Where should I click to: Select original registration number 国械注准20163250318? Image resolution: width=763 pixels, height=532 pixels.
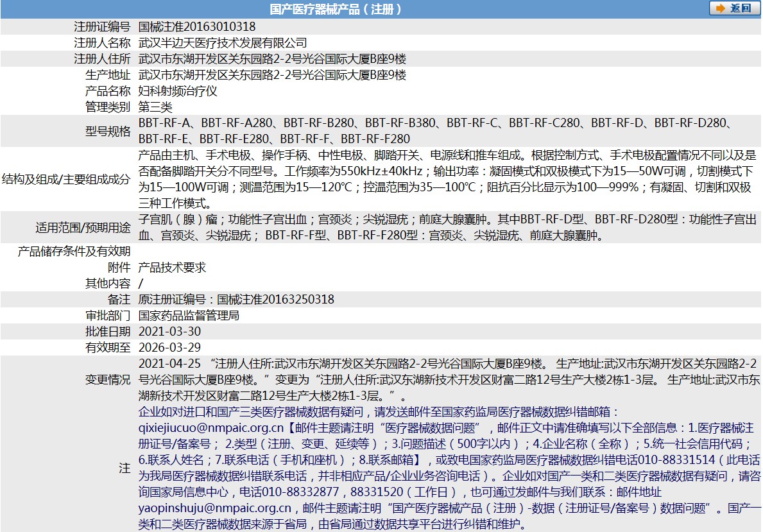(275, 299)
